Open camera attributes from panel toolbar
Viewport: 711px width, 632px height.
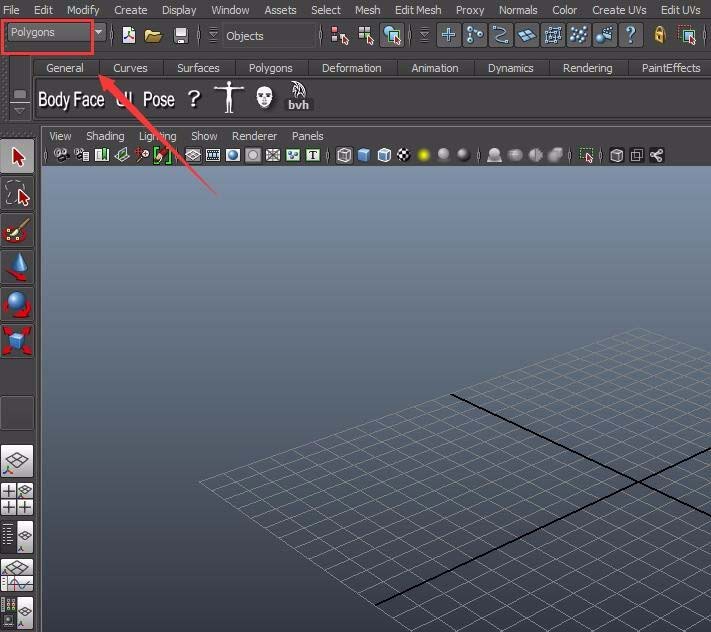(82, 155)
